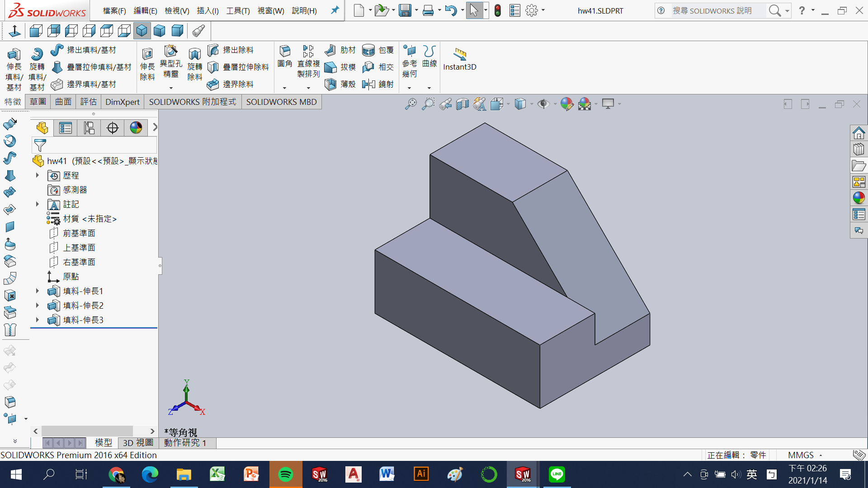The image size is (868, 488).
Task: Click the Zoom to Fit magnifier icon
Action: pos(410,104)
